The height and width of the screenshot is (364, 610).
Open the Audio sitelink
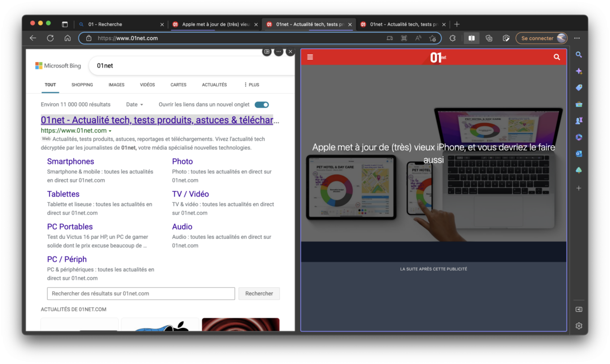pyautogui.click(x=182, y=227)
